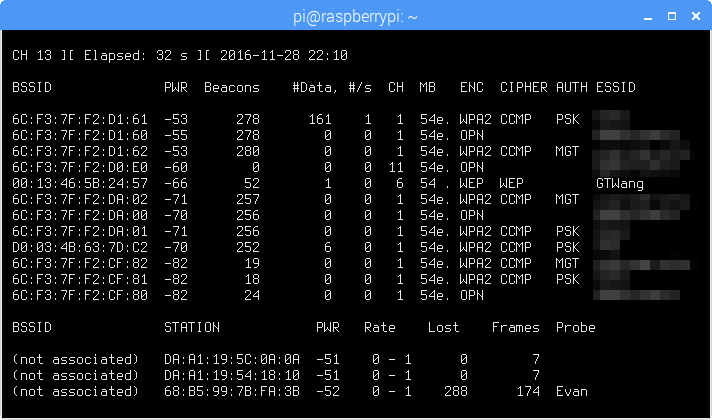Click the STATION column header
This screenshot has width=712, height=420.
pos(192,327)
